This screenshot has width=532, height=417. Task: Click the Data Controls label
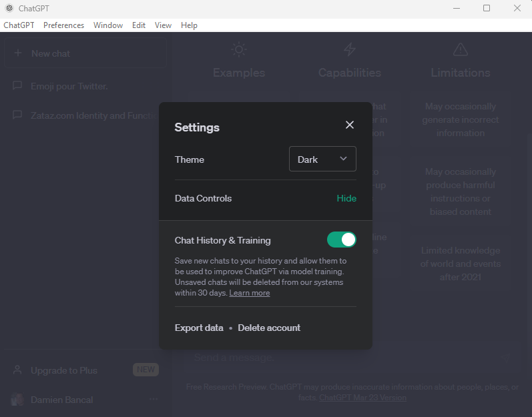[x=203, y=198]
